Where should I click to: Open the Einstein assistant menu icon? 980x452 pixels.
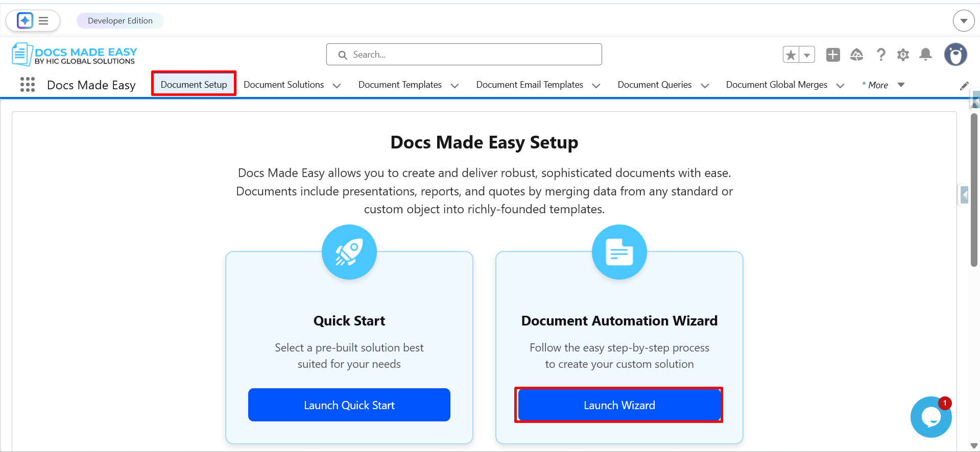coord(33,20)
